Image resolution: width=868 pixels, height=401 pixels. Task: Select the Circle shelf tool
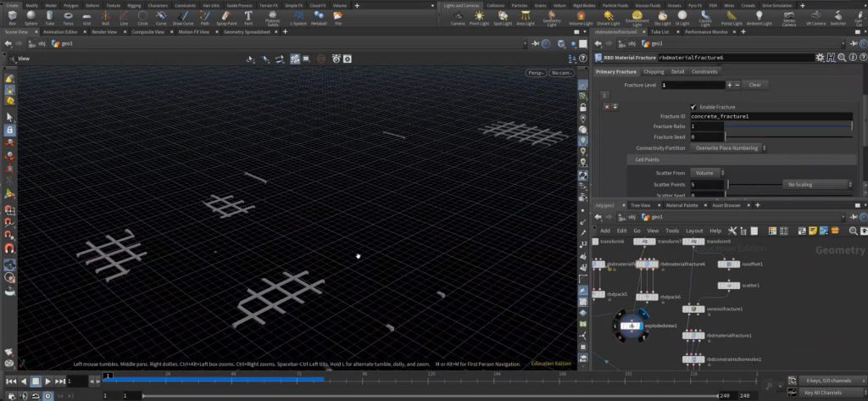(x=142, y=18)
